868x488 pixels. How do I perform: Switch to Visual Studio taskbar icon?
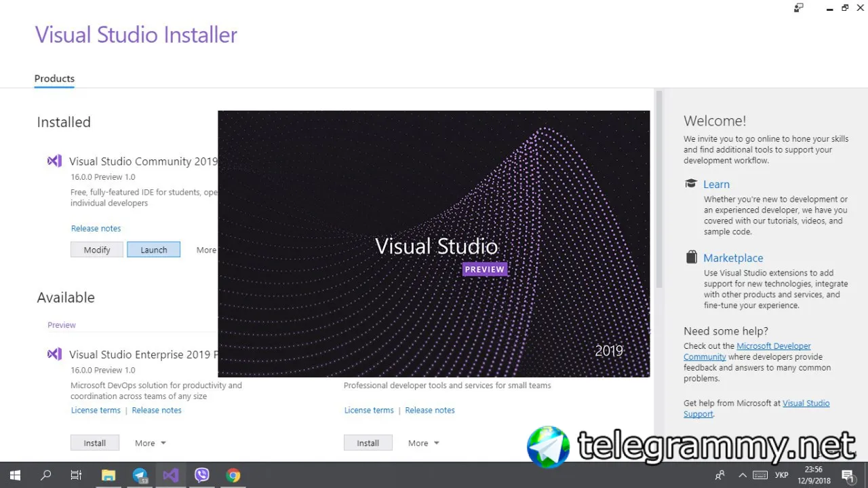(x=171, y=475)
